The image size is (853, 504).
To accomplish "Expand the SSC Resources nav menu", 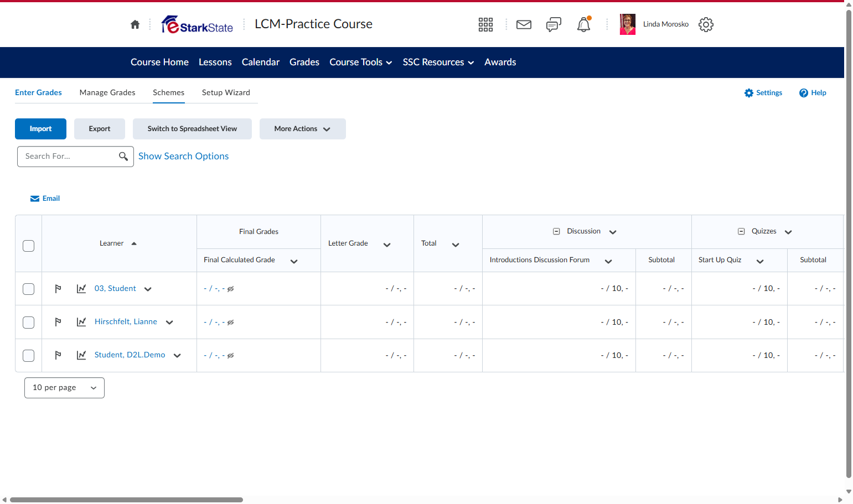I will click(438, 63).
